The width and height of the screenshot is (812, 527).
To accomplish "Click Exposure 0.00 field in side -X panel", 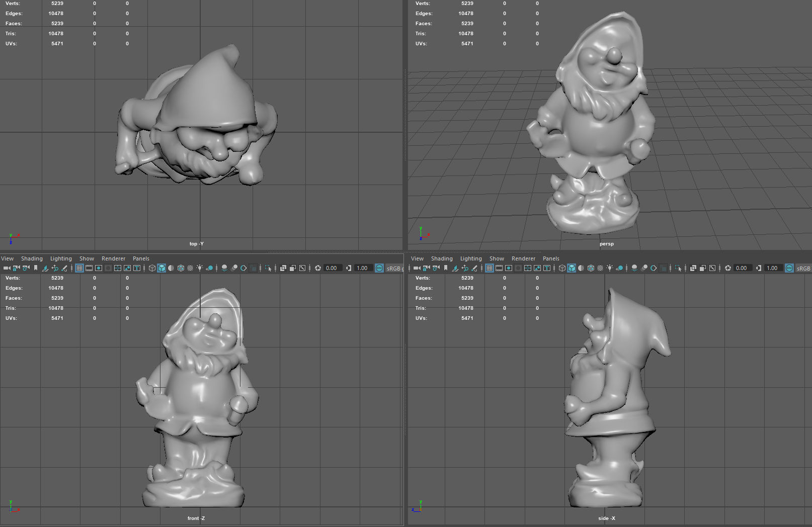I will point(743,268).
